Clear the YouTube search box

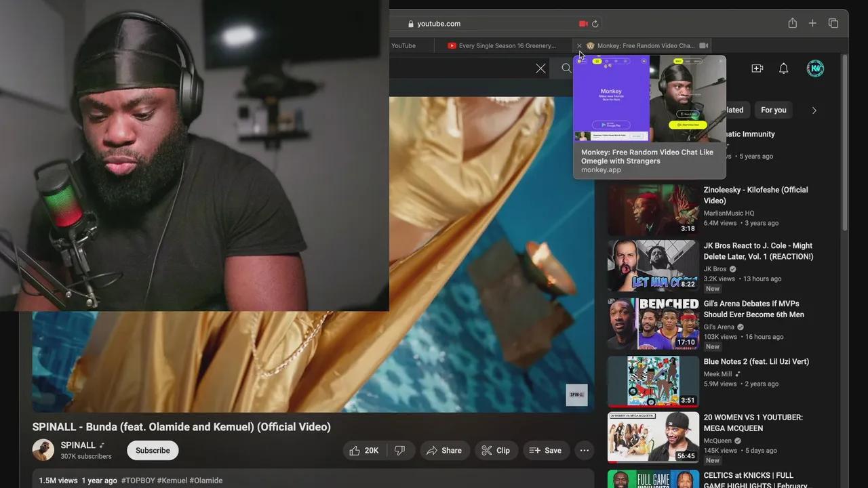pyautogui.click(x=540, y=68)
